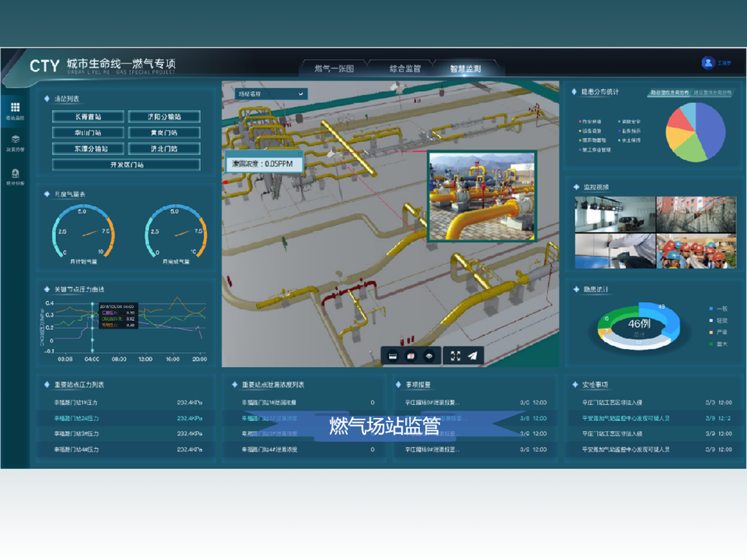This screenshot has width=747, height=560.
Task: Open the kneeling worker surveillance video thumbnail
Action: [615, 251]
